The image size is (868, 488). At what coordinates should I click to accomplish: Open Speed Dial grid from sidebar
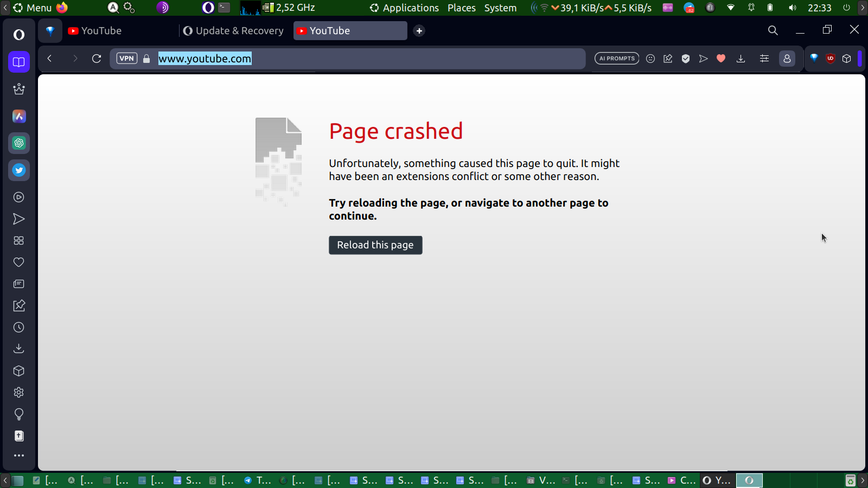[19, 241]
